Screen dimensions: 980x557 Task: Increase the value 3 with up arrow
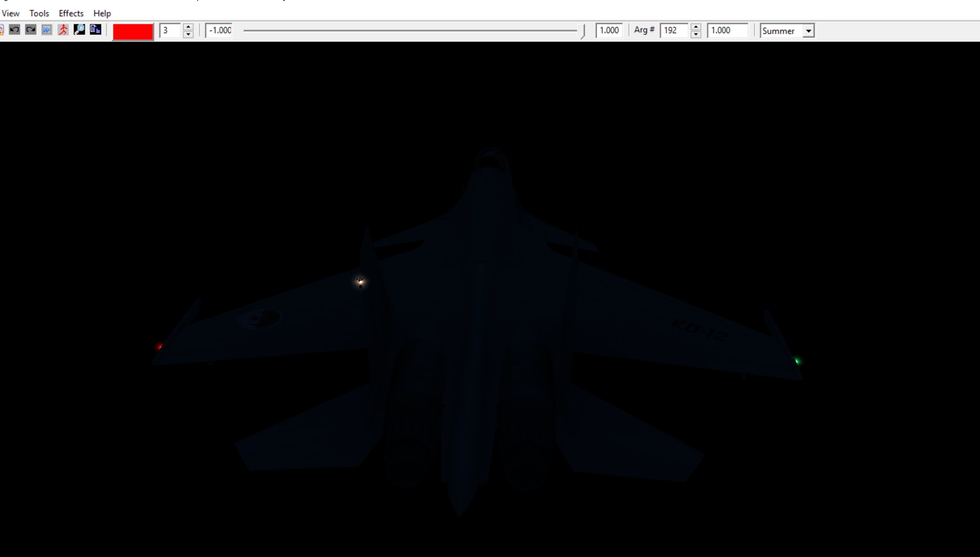(188, 27)
